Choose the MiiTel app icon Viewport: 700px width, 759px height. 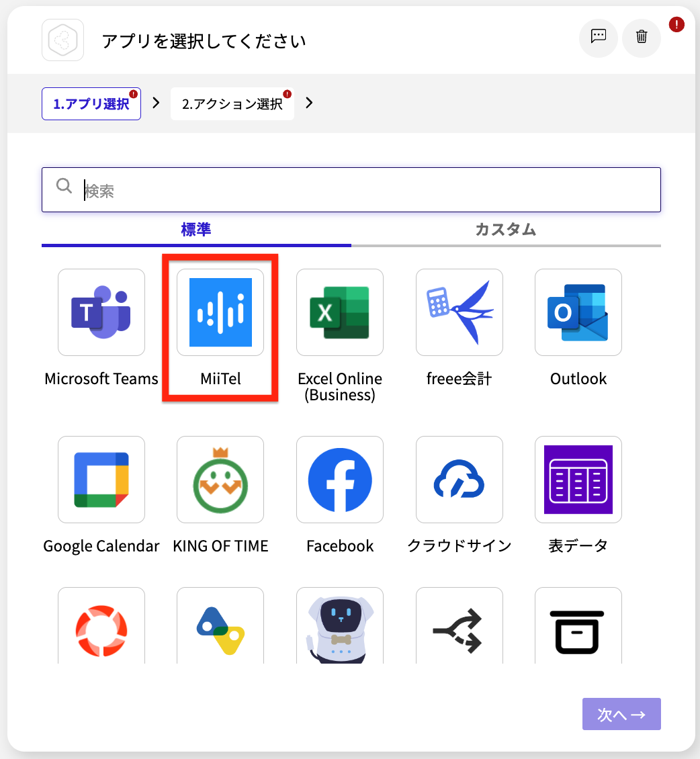[x=220, y=312]
